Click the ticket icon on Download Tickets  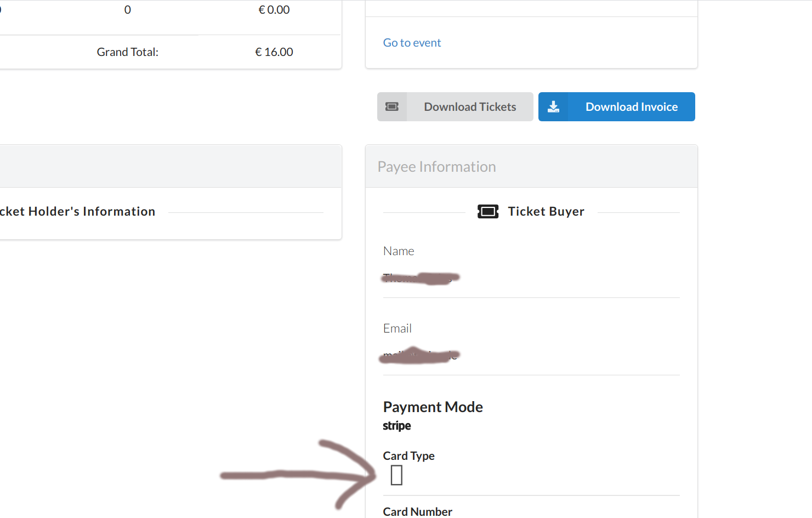(x=392, y=106)
